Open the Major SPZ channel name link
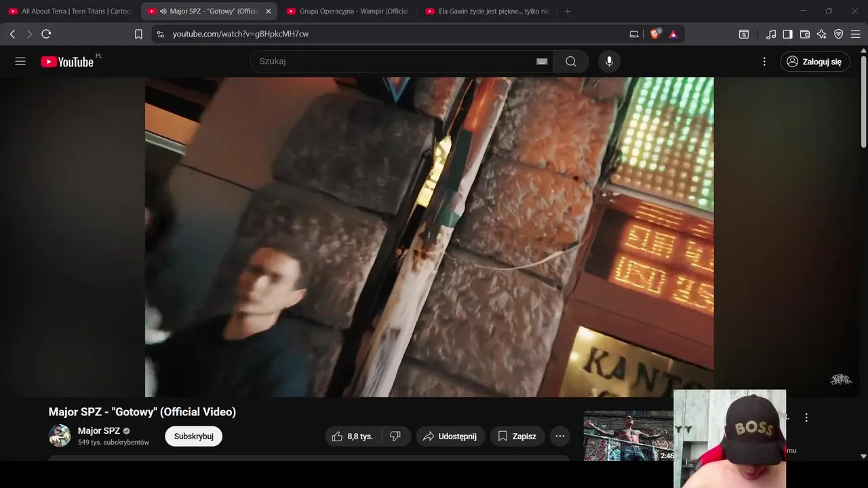Image resolution: width=868 pixels, height=488 pixels. coord(99,430)
